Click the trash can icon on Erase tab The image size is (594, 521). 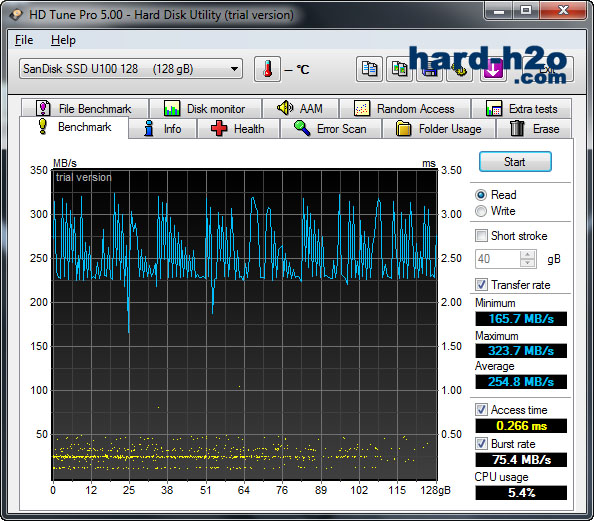point(517,128)
